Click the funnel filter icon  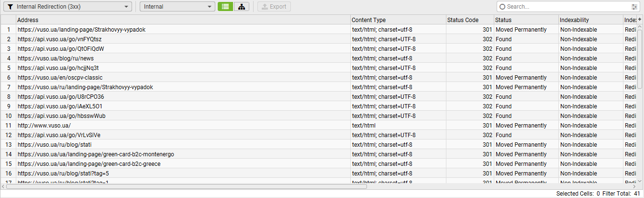click(10, 7)
